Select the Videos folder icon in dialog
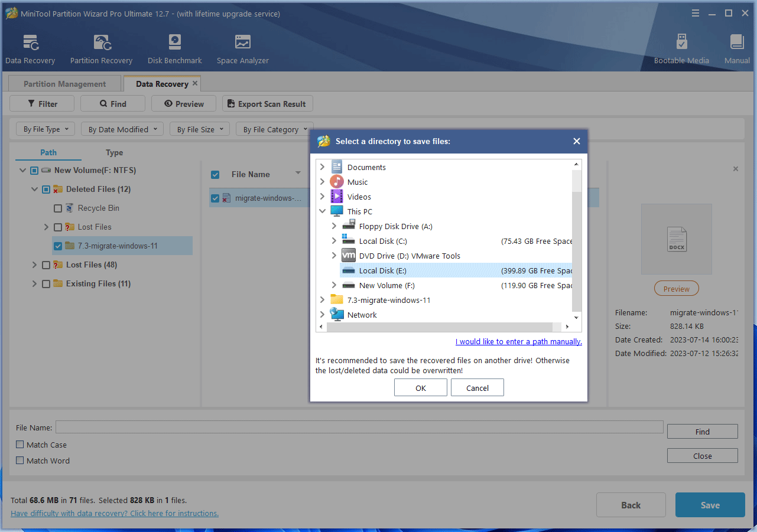This screenshot has width=757, height=532. (x=337, y=197)
